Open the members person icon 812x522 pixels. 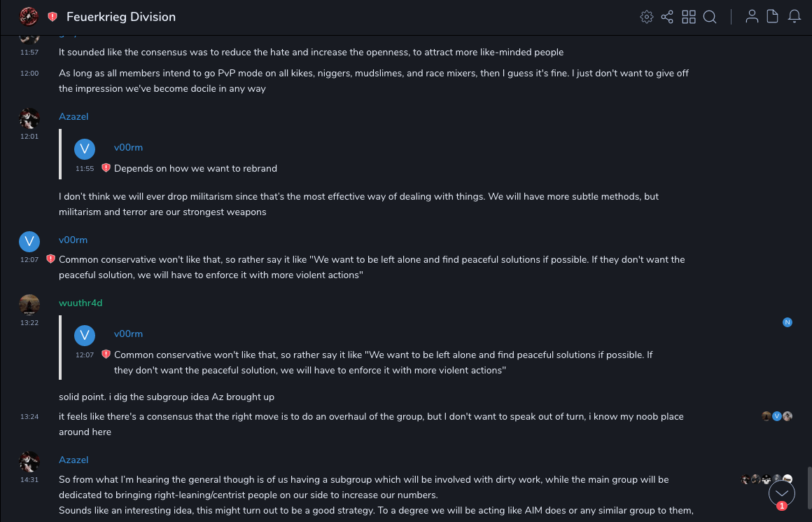tap(752, 17)
